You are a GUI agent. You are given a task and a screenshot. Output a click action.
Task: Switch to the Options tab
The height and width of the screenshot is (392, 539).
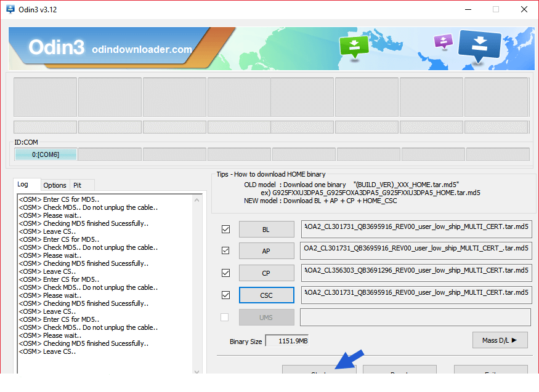pyautogui.click(x=55, y=185)
